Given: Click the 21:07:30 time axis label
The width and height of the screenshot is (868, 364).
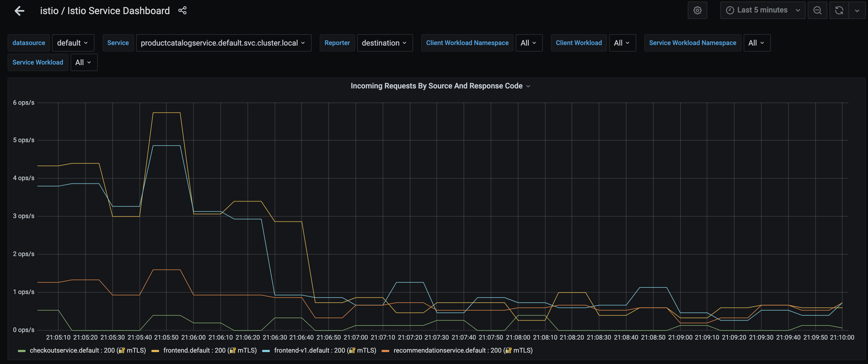Looking at the screenshot, I should click(x=437, y=337).
